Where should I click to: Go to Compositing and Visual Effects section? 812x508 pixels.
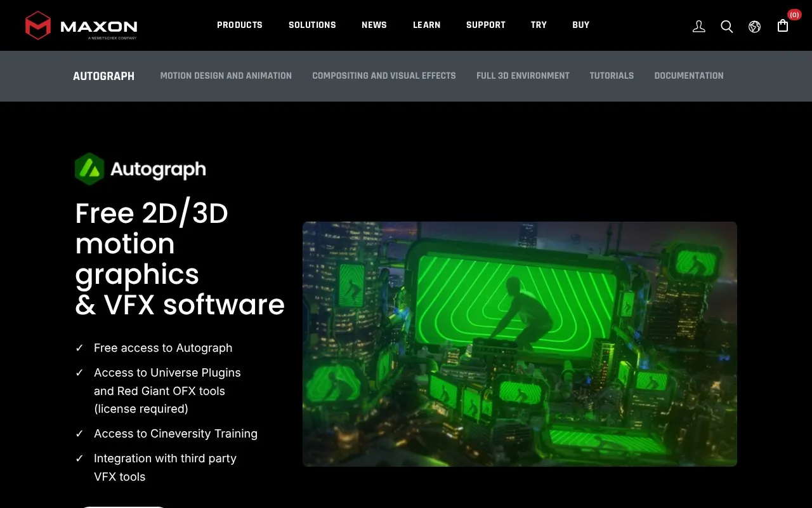384,76
